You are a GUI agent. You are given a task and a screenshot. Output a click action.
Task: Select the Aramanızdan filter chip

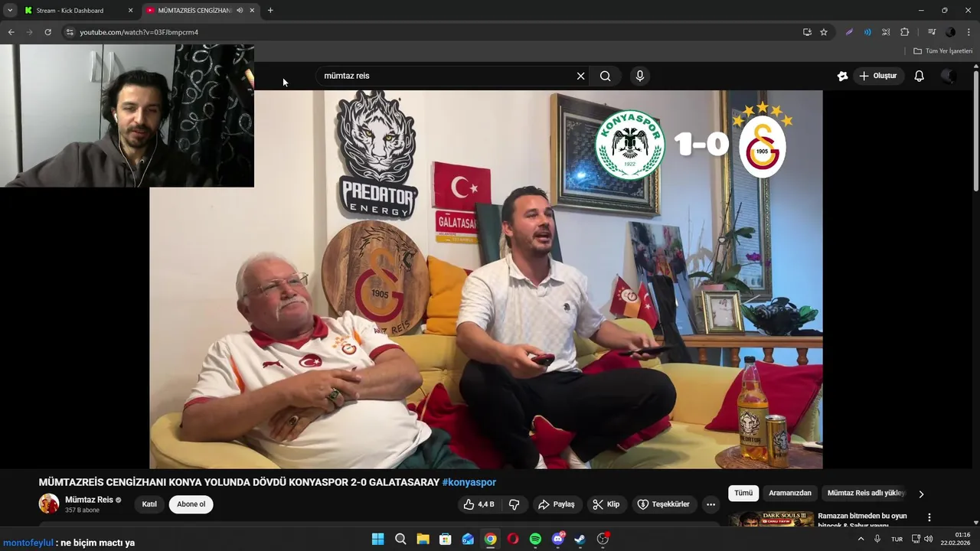[x=789, y=494]
